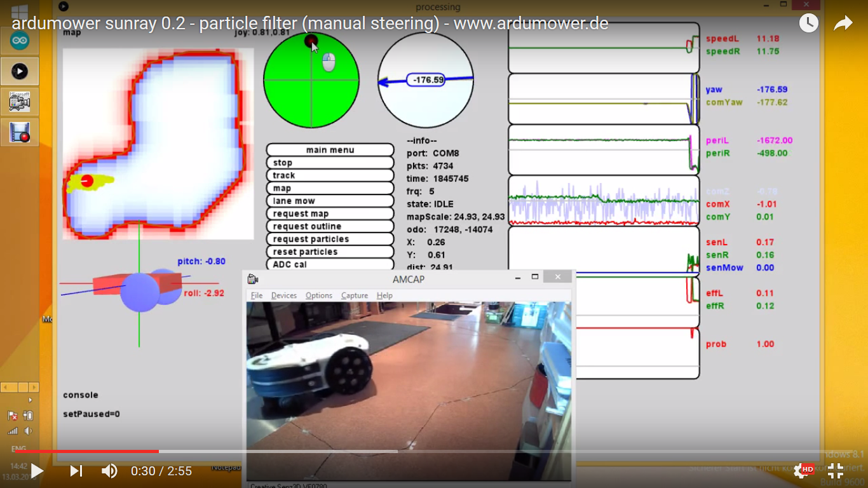Select the Processing app taskbar icon
The image size is (868, 488).
tap(20, 71)
